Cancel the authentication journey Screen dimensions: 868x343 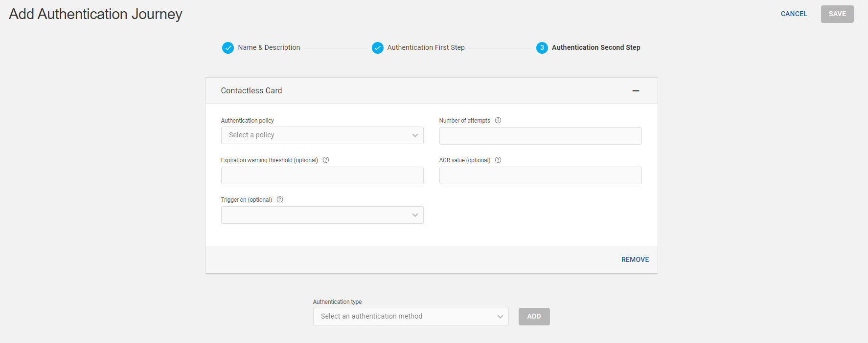pyautogui.click(x=794, y=14)
